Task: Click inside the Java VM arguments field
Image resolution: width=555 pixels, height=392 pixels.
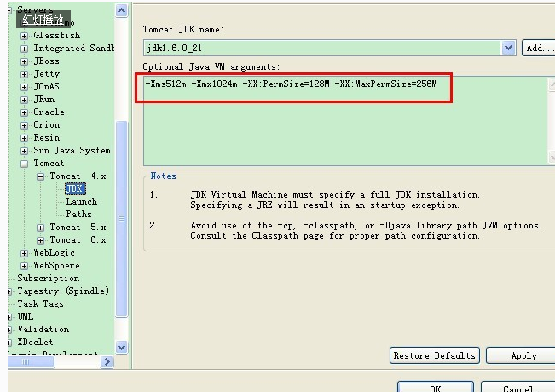Action: [x=345, y=121]
